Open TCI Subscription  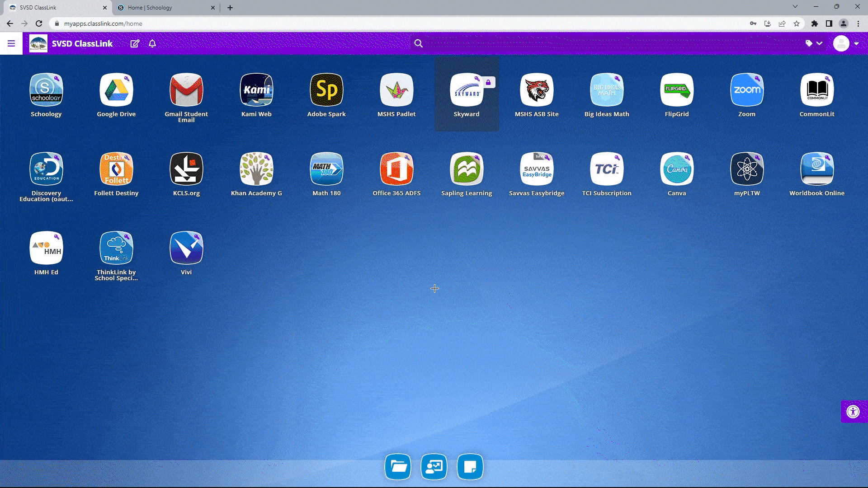(607, 169)
